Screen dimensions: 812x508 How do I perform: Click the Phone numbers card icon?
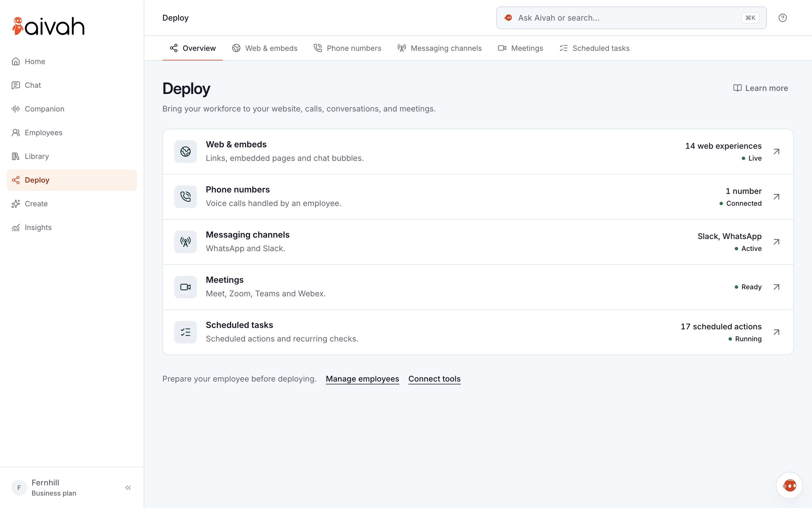[186, 196]
